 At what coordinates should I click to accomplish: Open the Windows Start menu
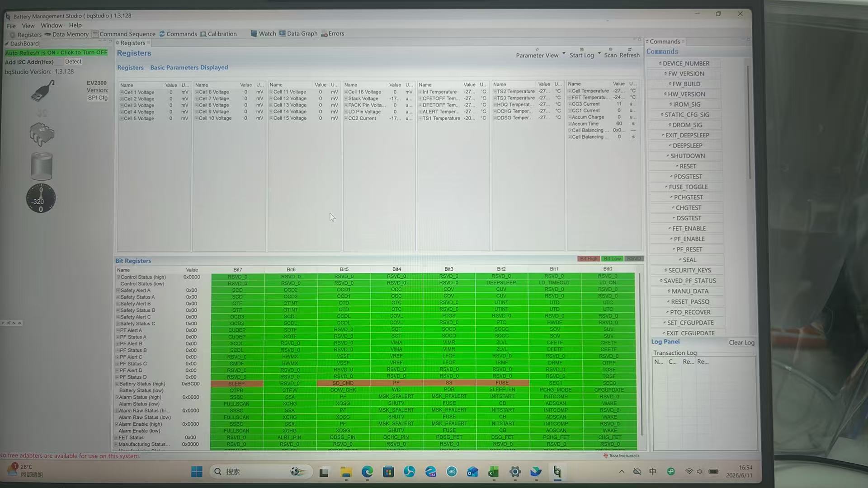197,472
